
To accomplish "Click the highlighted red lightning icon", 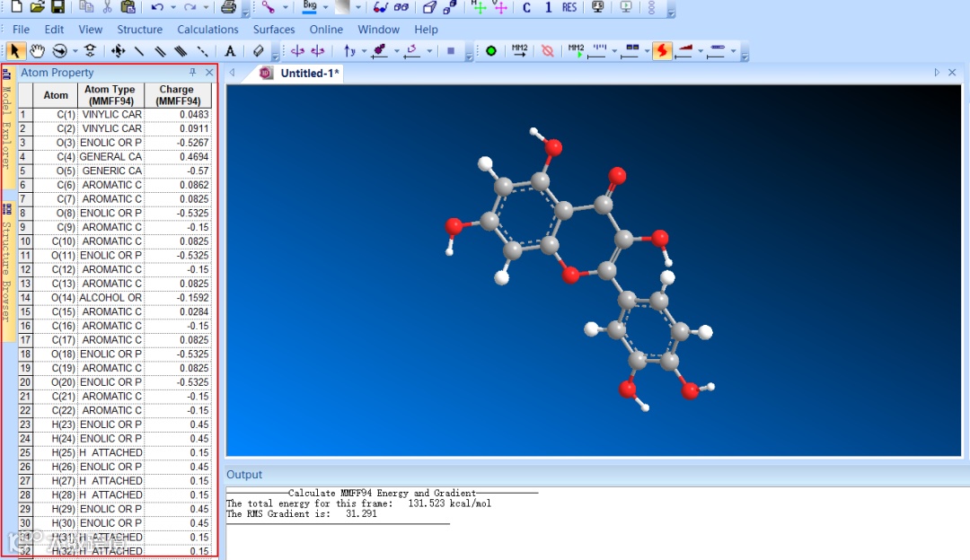I will pos(662,50).
